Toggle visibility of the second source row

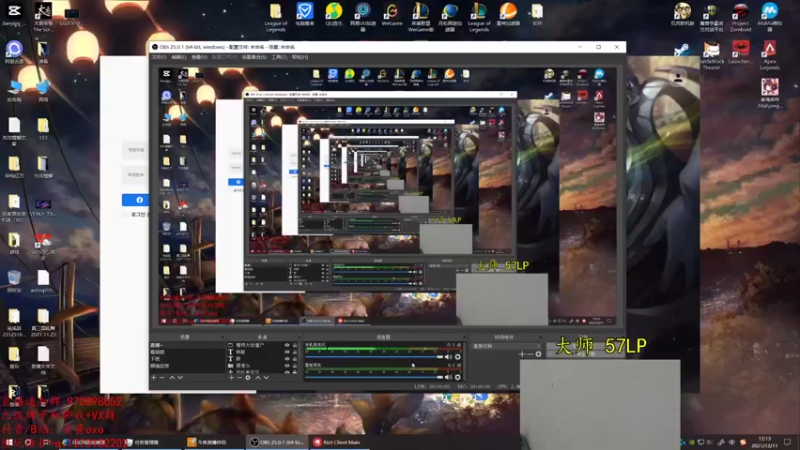pos(287,352)
